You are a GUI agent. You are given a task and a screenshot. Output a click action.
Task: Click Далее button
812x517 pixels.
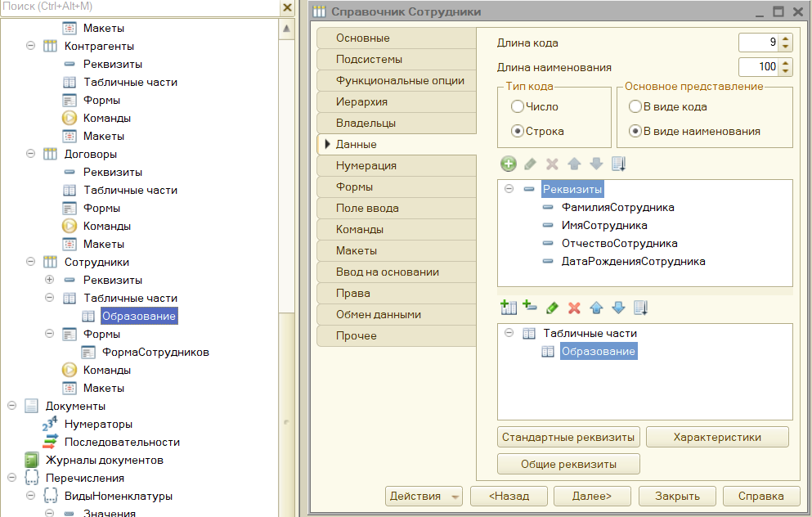tap(592, 496)
